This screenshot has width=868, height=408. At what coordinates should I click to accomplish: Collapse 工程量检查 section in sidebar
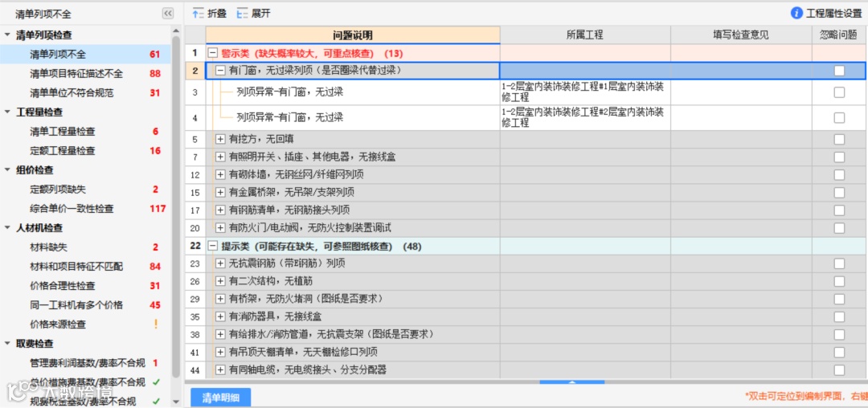click(7, 112)
